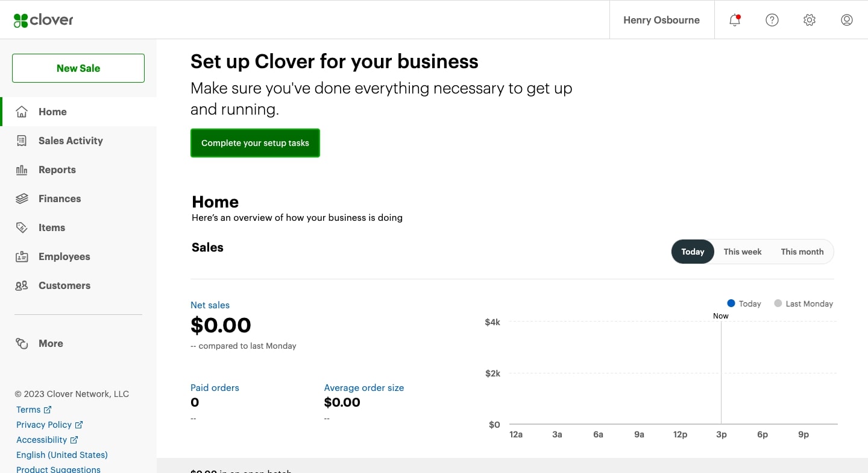The height and width of the screenshot is (473, 868).
Task: Open the notifications bell icon
Action: point(735,20)
